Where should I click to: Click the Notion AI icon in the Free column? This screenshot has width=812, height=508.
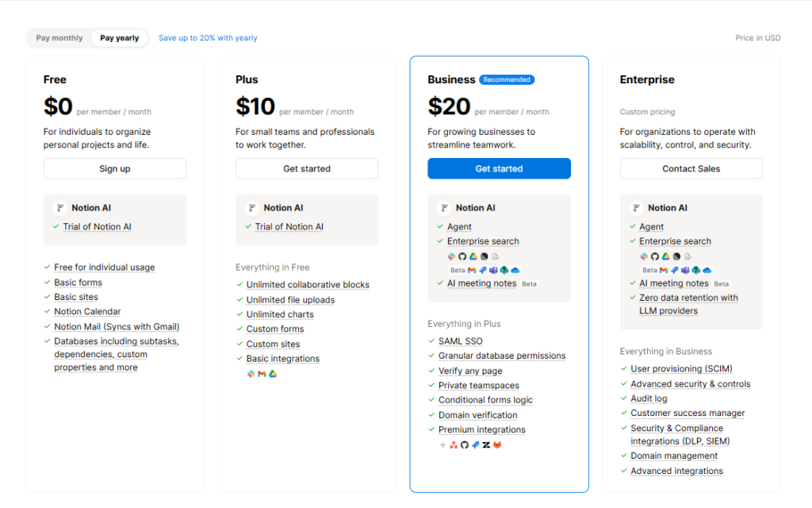(59, 207)
